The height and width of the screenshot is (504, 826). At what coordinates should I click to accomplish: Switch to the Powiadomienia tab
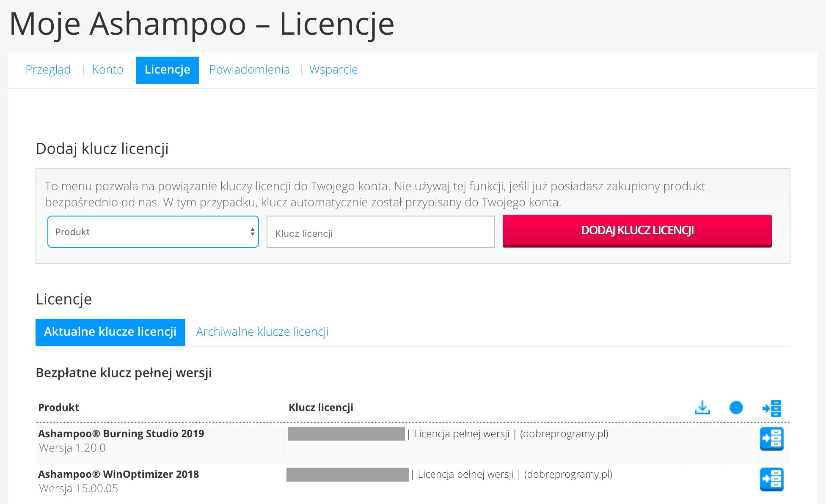[249, 70]
